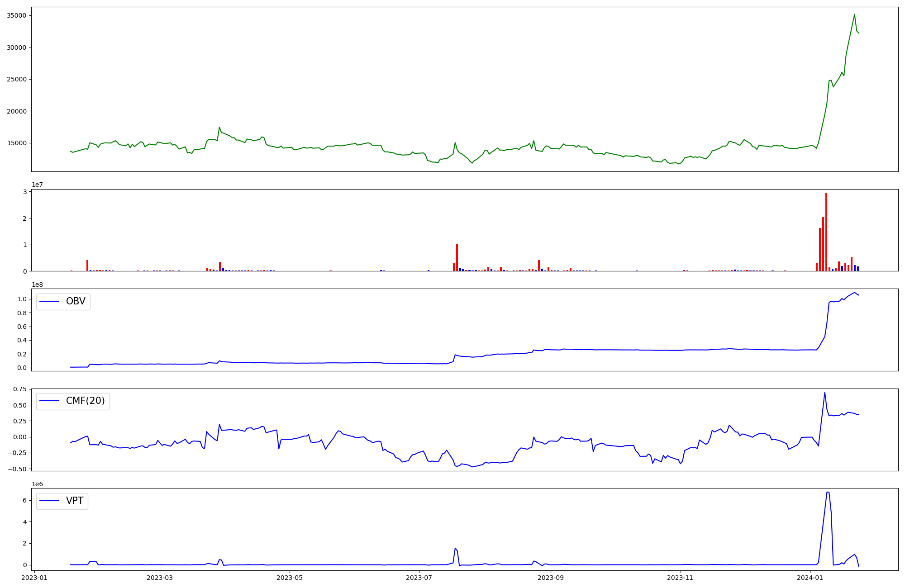Click the CMF(20) legend label

coord(85,401)
